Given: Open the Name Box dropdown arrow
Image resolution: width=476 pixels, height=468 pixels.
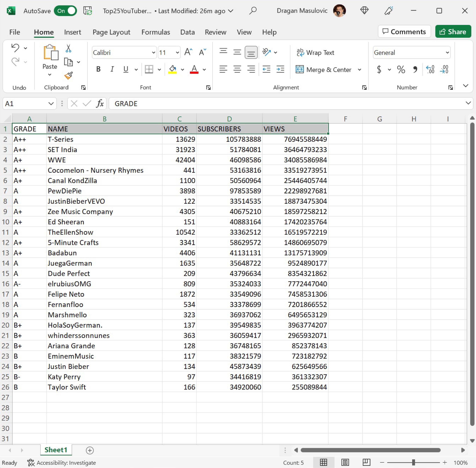Looking at the screenshot, I should (51, 103).
